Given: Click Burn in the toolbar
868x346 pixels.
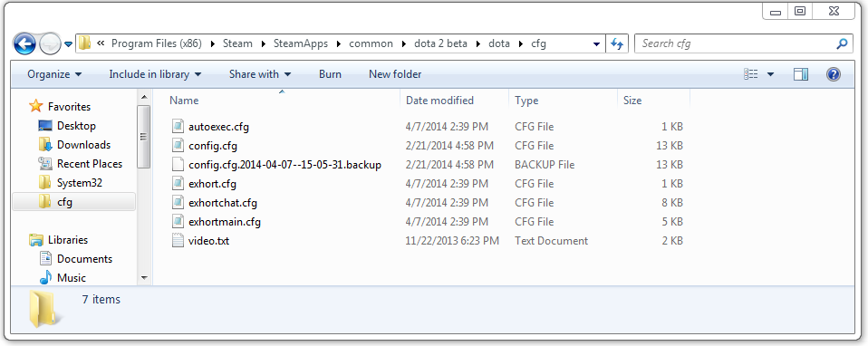Looking at the screenshot, I should click(330, 74).
